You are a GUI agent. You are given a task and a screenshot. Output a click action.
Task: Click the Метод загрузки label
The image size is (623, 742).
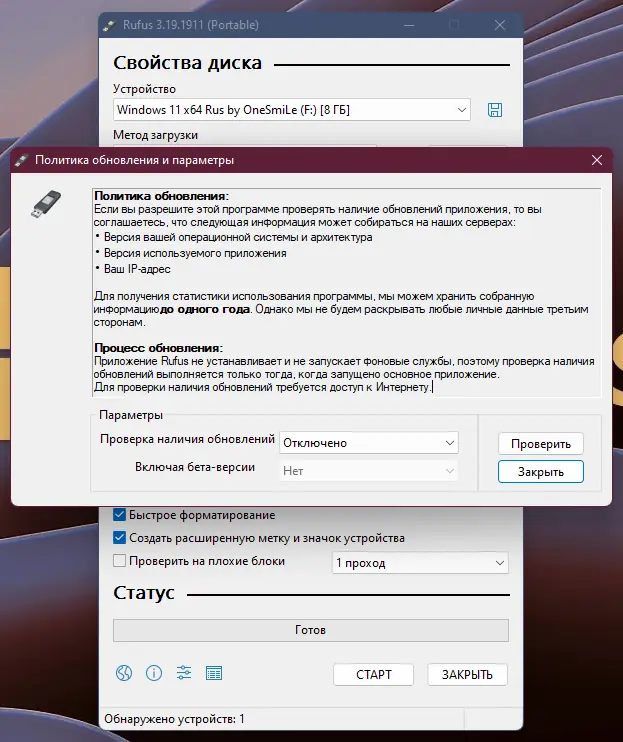(155, 135)
